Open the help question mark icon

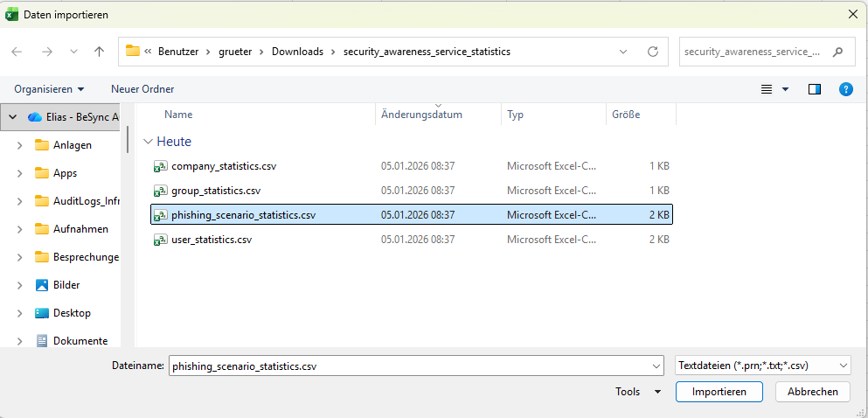click(845, 89)
